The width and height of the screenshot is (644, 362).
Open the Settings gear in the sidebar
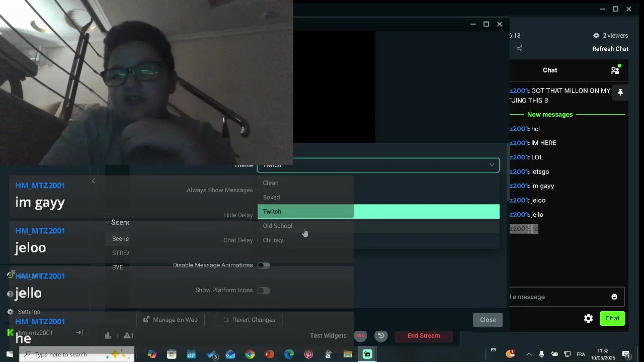click(x=10, y=312)
